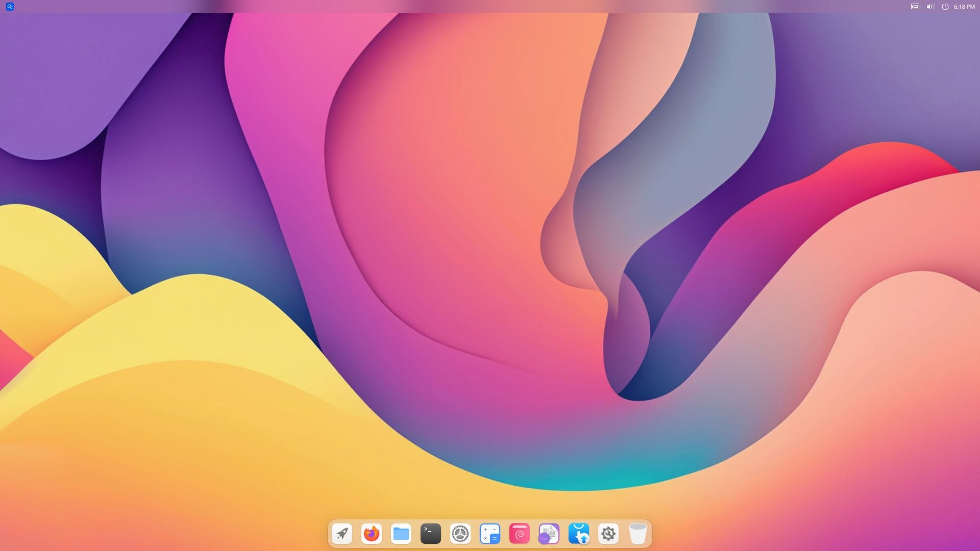The width and height of the screenshot is (980, 551).
Task: Open the Terminal emulator
Action: [x=430, y=534]
